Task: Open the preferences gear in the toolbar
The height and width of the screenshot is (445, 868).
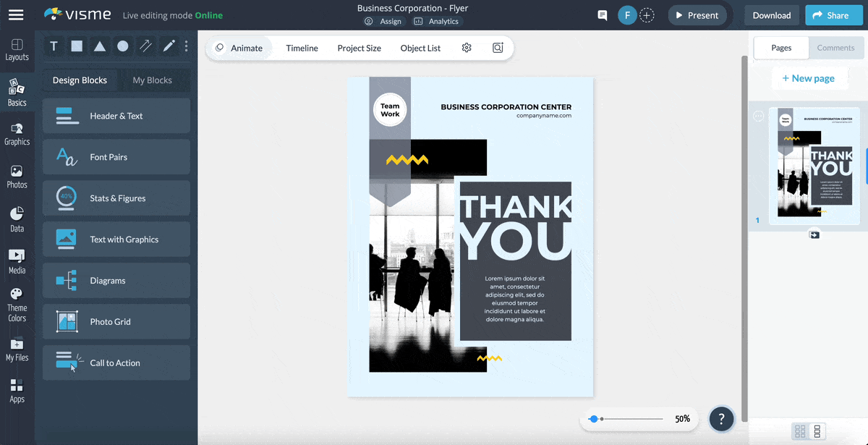Action: point(467,47)
